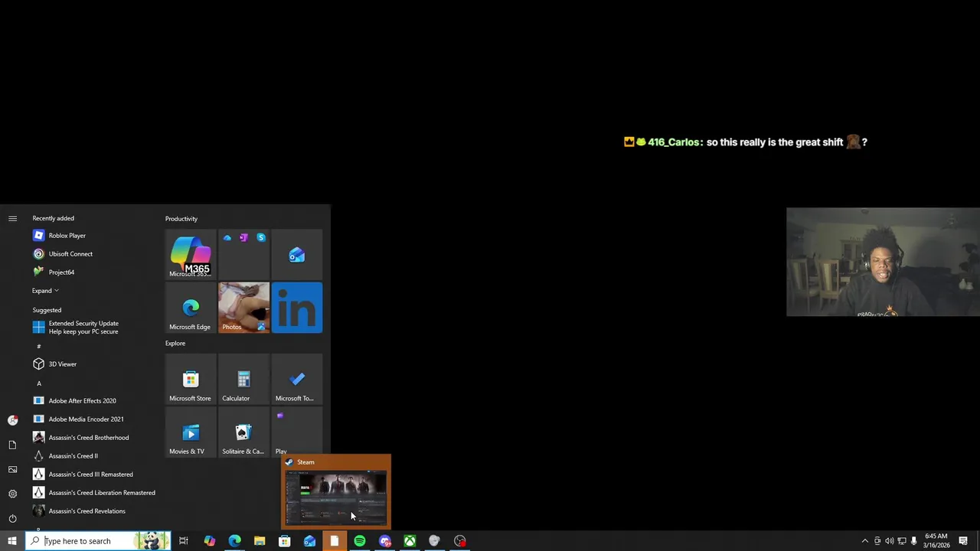This screenshot has width=980, height=551.
Task: Open Pictures from Start sidebar
Action: 12,469
